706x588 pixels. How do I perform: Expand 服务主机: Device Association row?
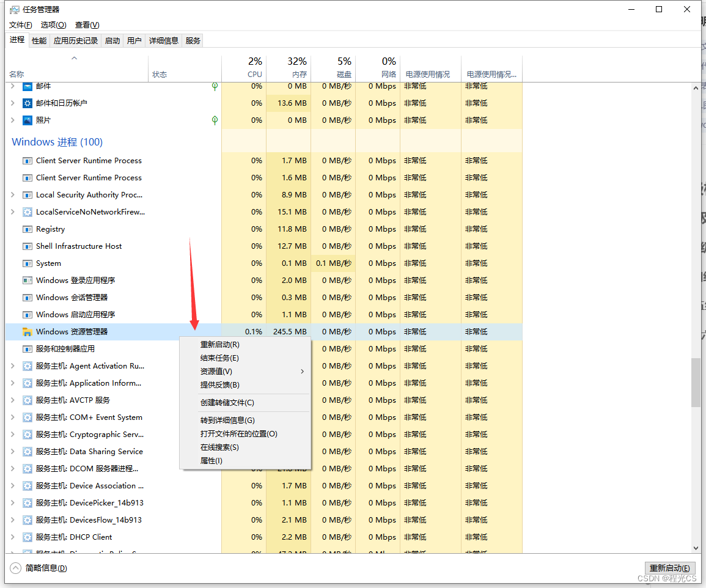(13, 486)
